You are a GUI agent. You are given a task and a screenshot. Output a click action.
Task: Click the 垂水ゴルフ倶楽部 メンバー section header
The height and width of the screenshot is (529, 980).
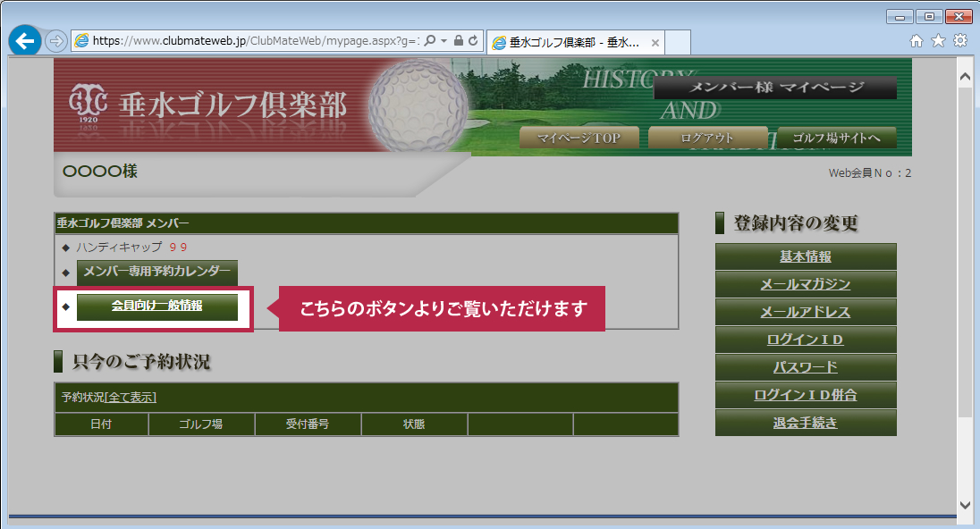(x=367, y=223)
